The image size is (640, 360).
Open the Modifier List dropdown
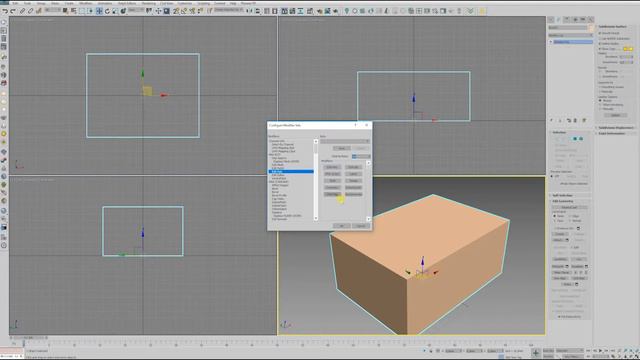click(570, 35)
